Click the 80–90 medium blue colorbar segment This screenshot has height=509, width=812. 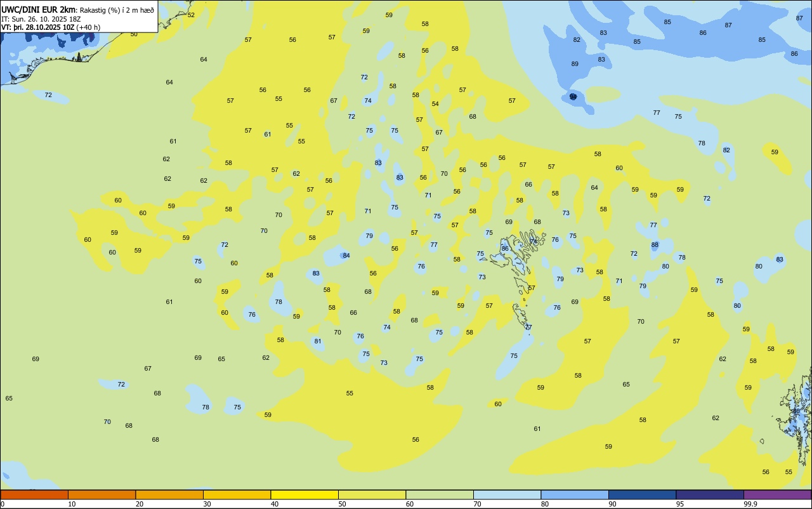(x=575, y=495)
